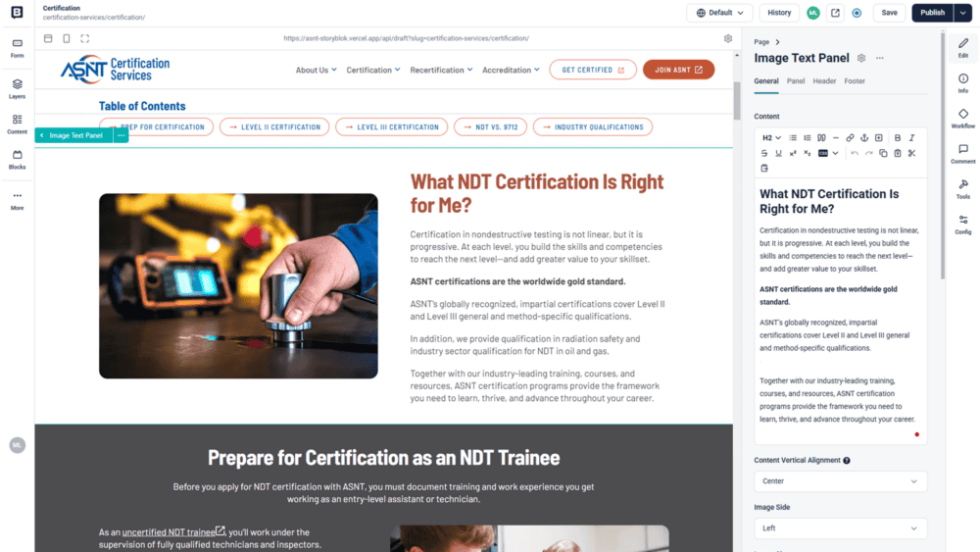980x552 pixels.
Task: Insert a block with the plus-square icon
Action: click(879, 138)
